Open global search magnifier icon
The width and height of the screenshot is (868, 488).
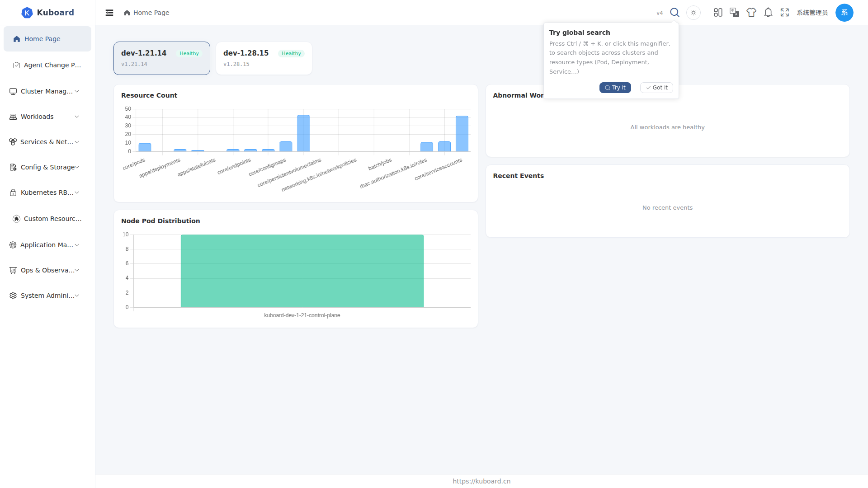(675, 13)
